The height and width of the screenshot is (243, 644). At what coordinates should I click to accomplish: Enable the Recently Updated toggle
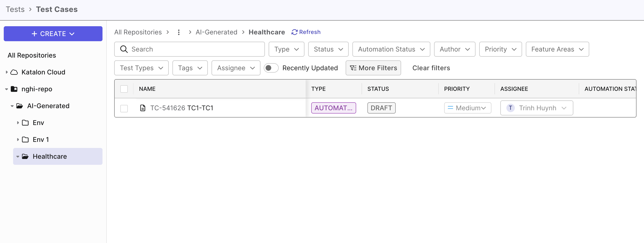pos(271,68)
